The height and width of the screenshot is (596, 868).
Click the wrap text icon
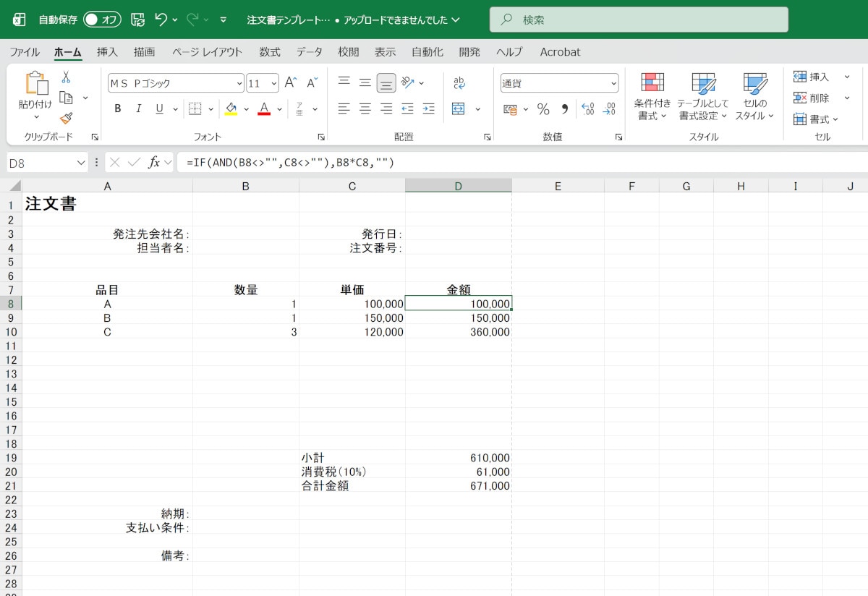coord(459,83)
